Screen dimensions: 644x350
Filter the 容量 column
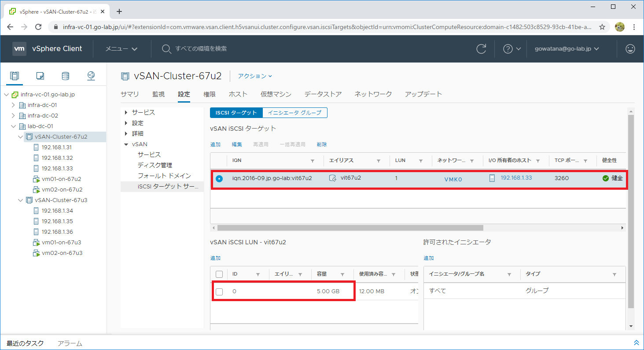tap(342, 274)
